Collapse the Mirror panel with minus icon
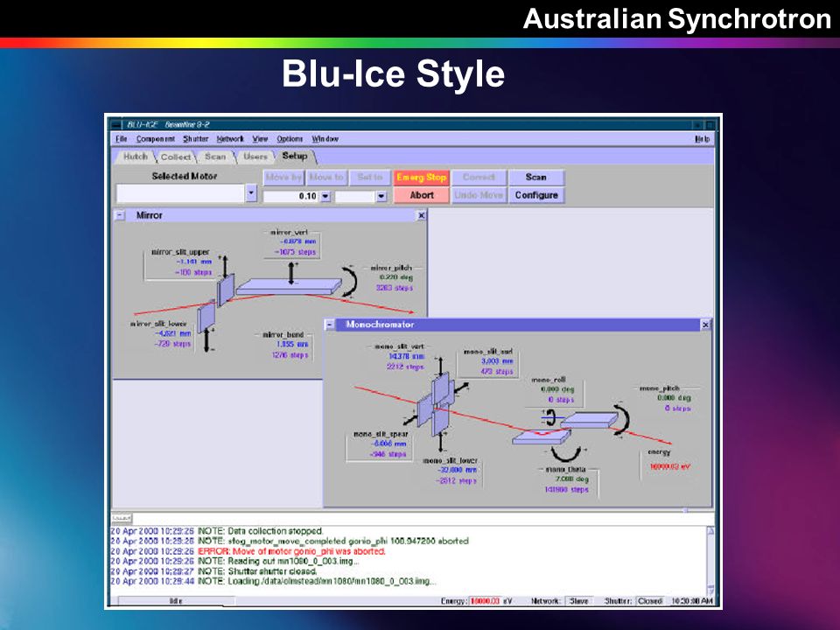This screenshot has height=630, width=840. point(121,215)
